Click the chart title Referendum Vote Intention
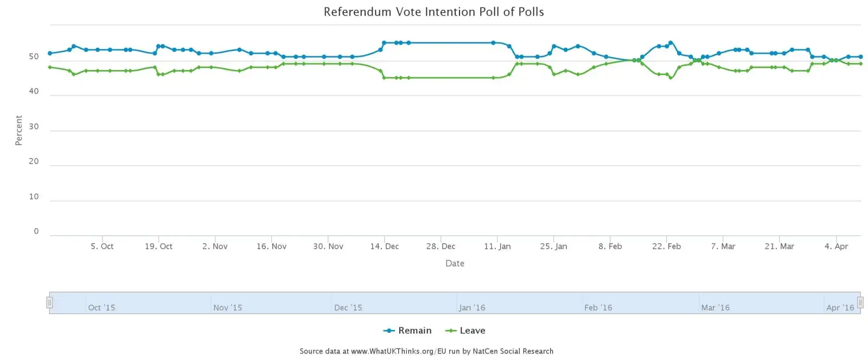 tap(433, 12)
